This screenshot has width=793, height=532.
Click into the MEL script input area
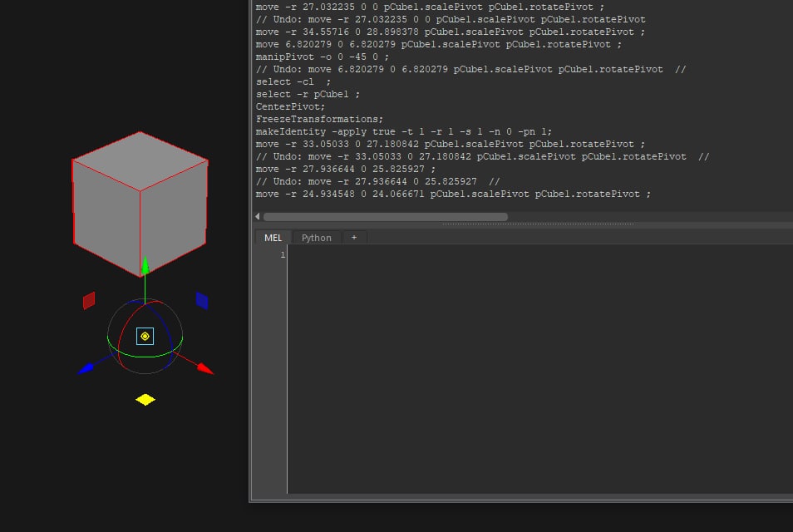point(539,369)
